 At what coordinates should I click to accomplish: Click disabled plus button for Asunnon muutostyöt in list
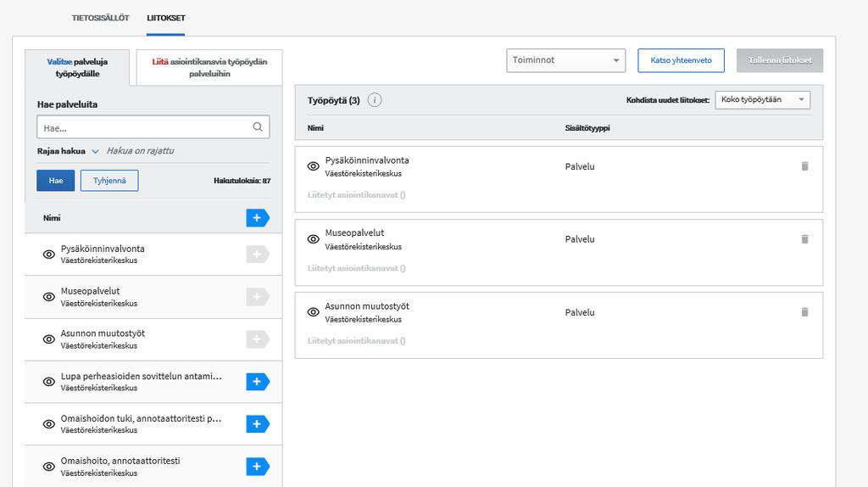click(x=258, y=339)
